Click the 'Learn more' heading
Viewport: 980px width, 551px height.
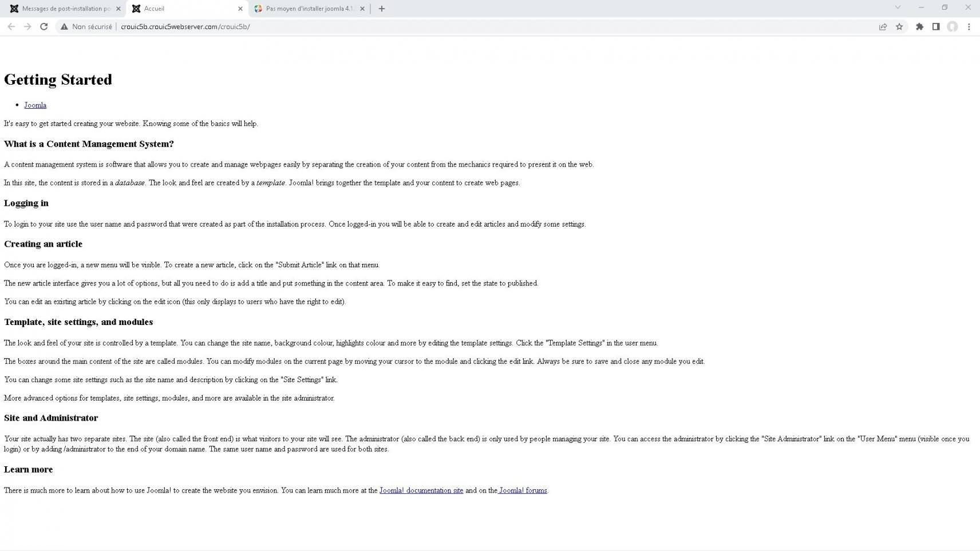pyautogui.click(x=28, y=469)
